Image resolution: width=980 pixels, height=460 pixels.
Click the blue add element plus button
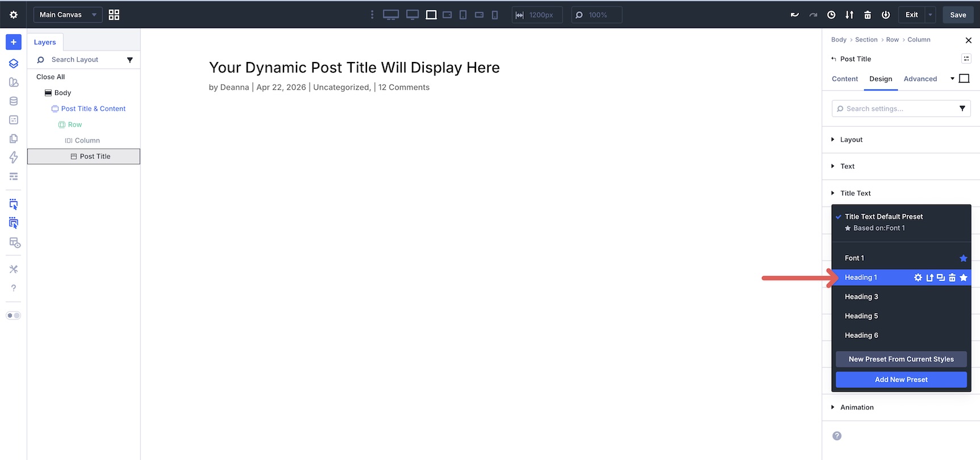click(x=14, y=42)
